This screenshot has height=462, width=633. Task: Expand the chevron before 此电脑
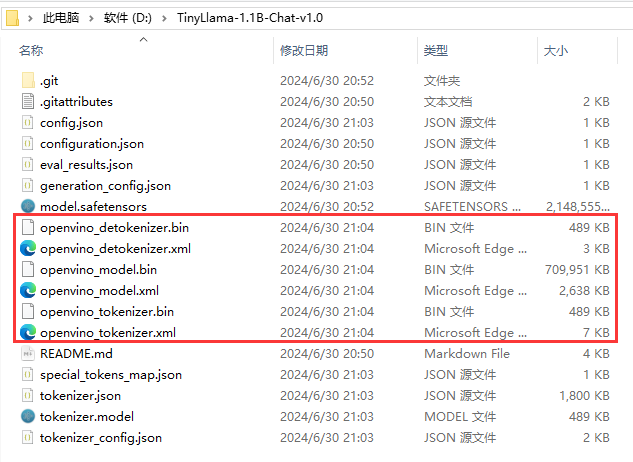pyautogui.click(x=30, y=18)
